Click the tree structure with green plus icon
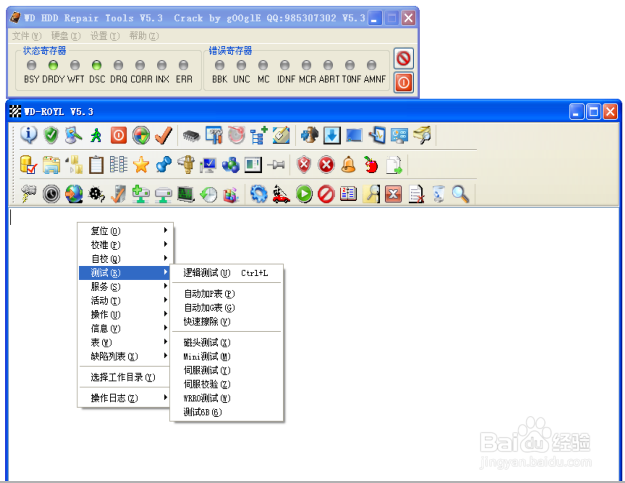The width and height of the screenshot is (625, 483). (259, 135)
